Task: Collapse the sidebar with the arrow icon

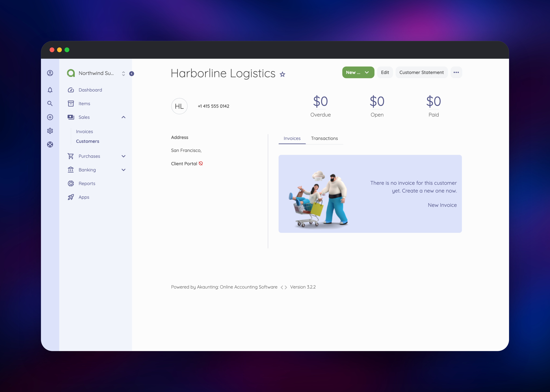Action: click(x=132, y=74)
